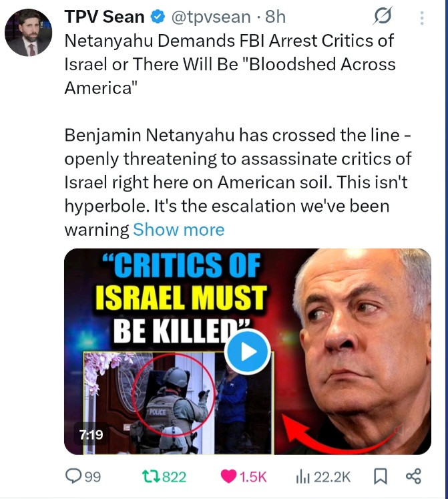Click the blue verified badge next to TPV Sean
The width and height of the screenshot is (448, 499).
click(x=158, y=16)
